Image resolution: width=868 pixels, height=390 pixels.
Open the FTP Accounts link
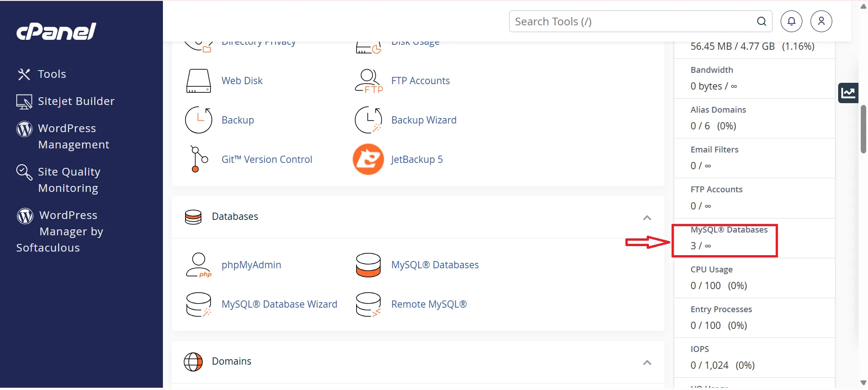click(420, 81)
